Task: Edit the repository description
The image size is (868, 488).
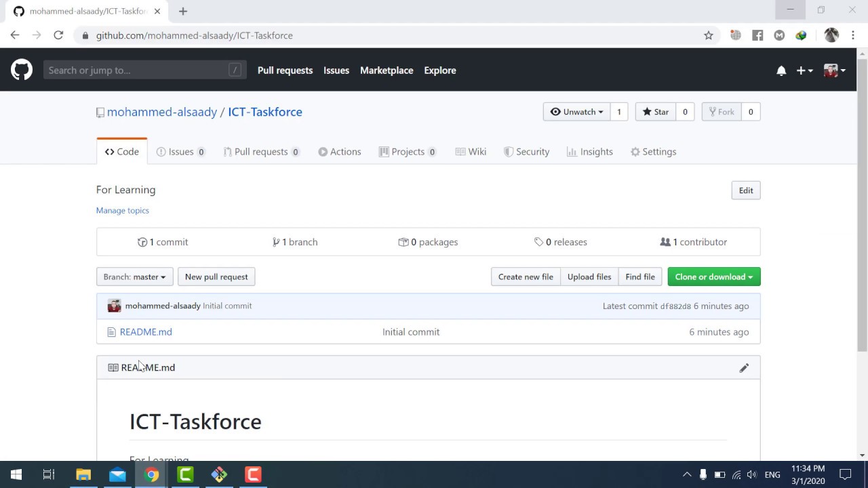Action: (x=746, y=190)
